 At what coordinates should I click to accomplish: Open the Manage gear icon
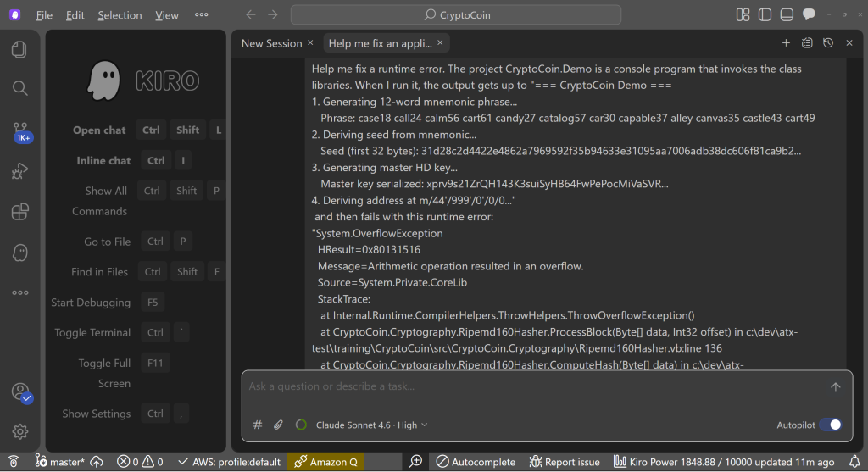click(x=20, y=431)
